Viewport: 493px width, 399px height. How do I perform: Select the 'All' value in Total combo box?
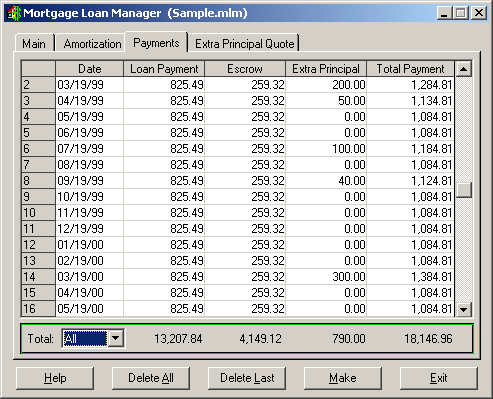click(x=85, y=338)
